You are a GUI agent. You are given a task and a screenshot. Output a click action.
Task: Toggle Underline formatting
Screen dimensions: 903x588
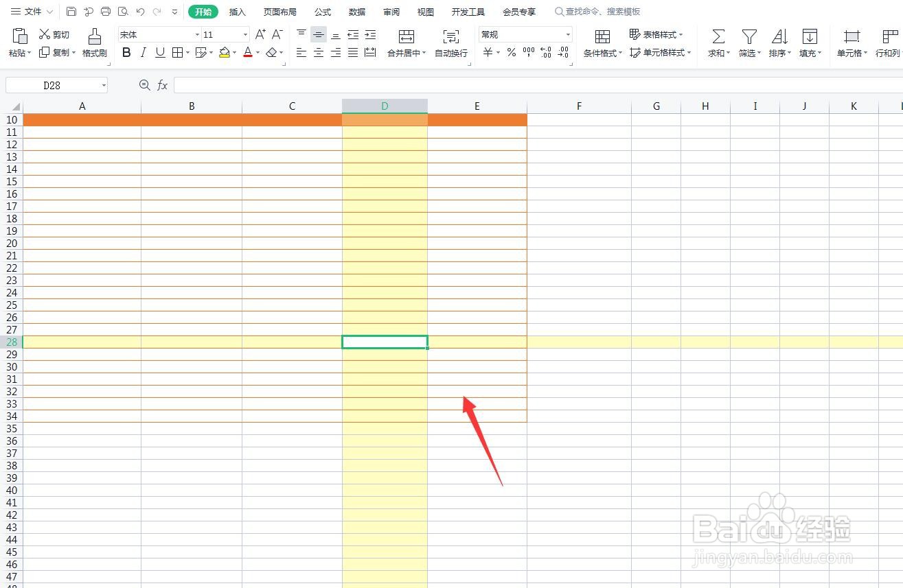160,53
